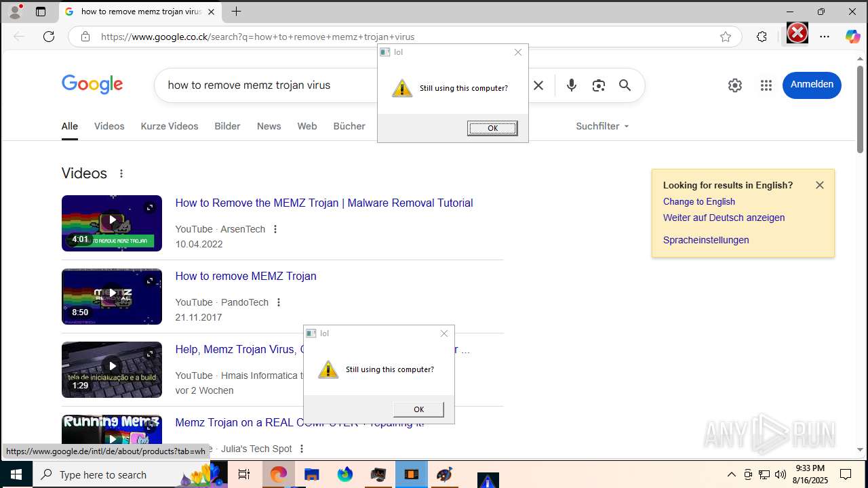Click the red X icon in toolbar
Viewport: 868px width, 488px height.
point(797,33)
